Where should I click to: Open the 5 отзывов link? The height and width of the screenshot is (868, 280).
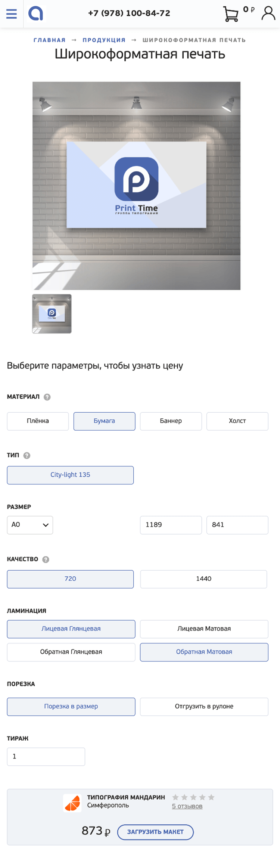pyautogui.click(x=187, y=806)
